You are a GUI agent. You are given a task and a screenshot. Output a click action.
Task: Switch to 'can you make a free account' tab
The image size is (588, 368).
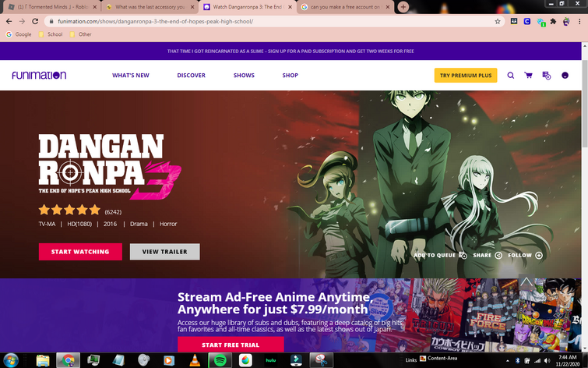pyautogui.click(x=345, y=7)
